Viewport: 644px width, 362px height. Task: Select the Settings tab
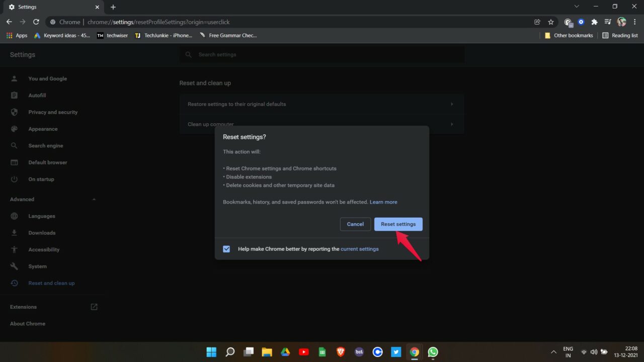(53, 7)
